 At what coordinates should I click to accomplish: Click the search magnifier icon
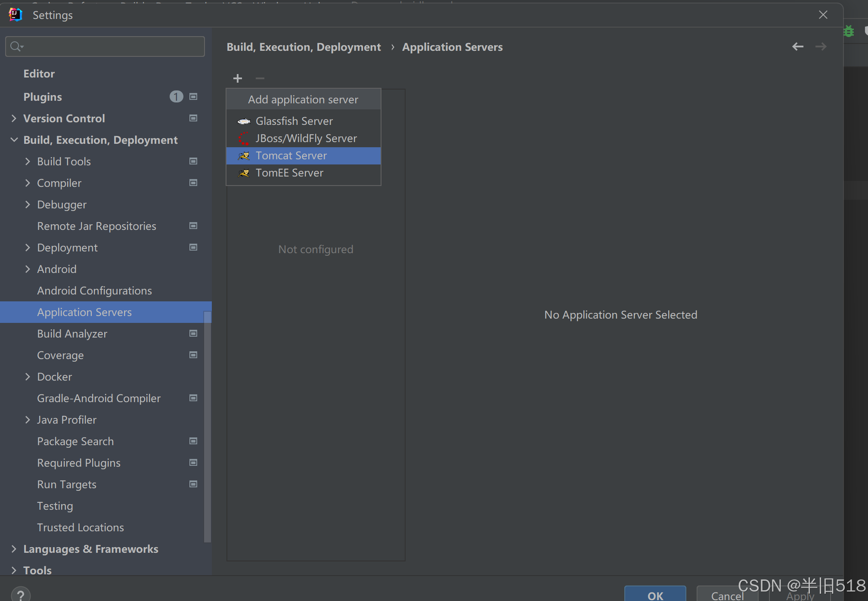click(16, 46)
